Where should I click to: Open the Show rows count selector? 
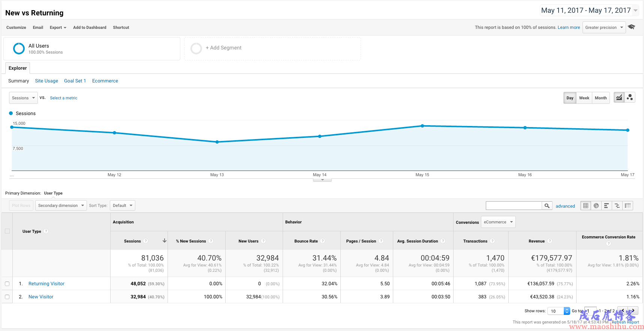point(559,311)
